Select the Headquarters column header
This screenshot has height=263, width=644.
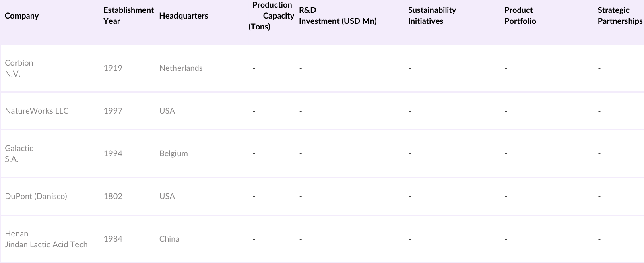coord(184,16)
